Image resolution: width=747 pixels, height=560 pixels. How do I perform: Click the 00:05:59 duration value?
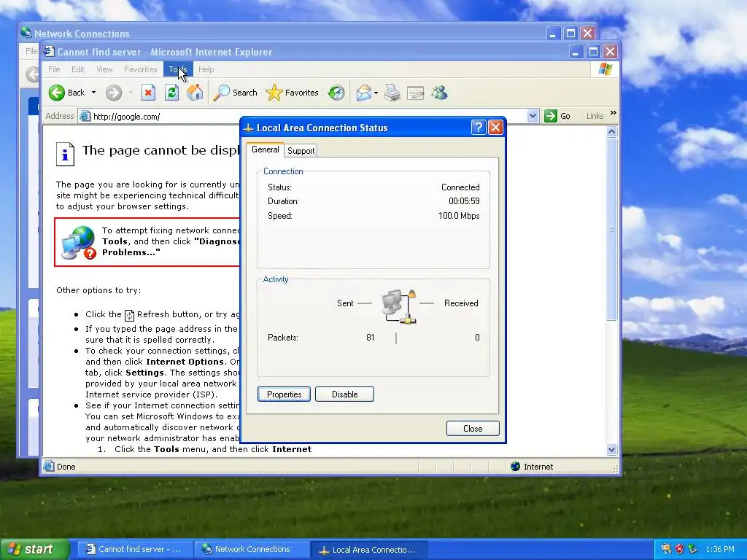click(464, 201)
